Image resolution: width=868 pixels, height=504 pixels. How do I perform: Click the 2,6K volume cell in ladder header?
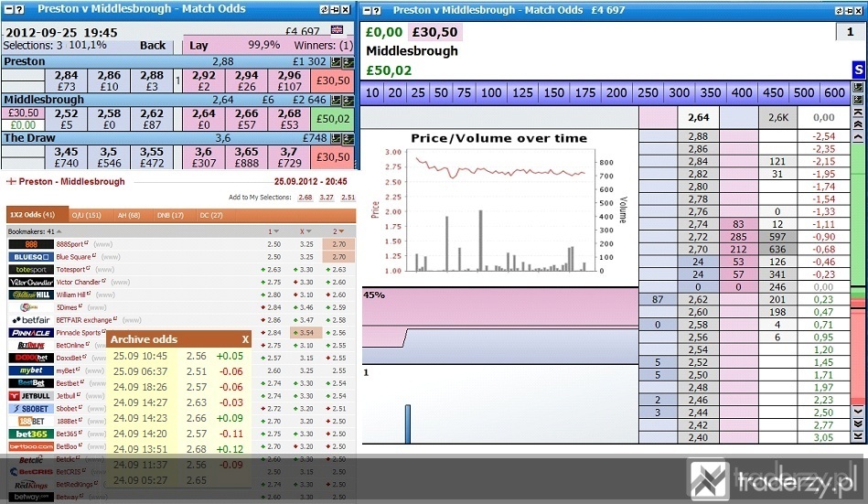click(777, 117)
